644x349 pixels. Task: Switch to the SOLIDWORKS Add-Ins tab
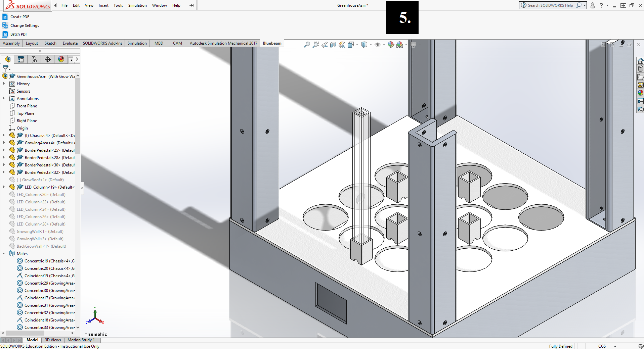[102, 43]
